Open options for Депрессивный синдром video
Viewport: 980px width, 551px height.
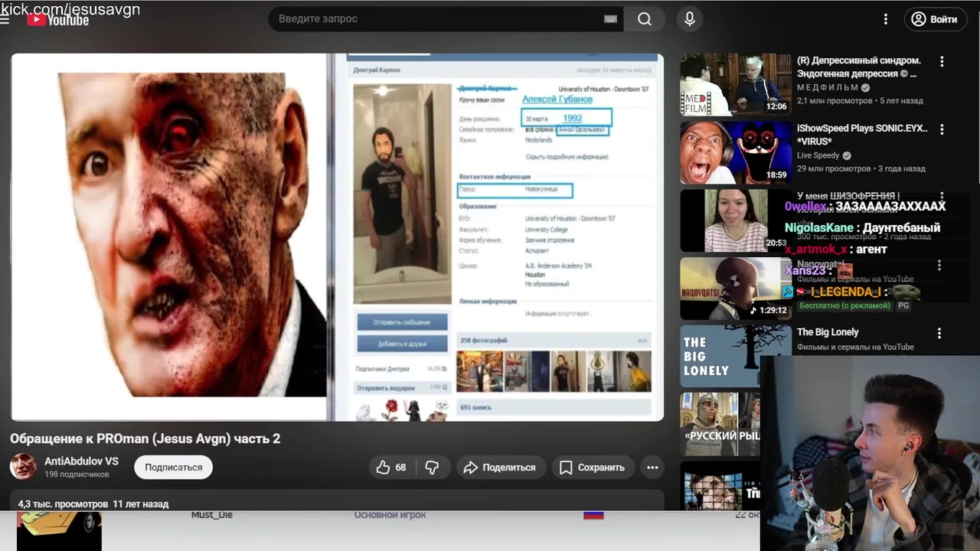coord(942,61)
